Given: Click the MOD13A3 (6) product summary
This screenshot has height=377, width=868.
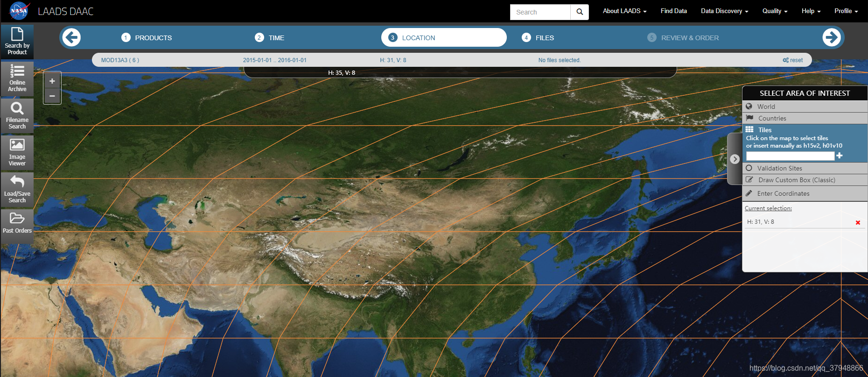Looking at the screenshot, I should pyautogui.click(x=120, y=60).
